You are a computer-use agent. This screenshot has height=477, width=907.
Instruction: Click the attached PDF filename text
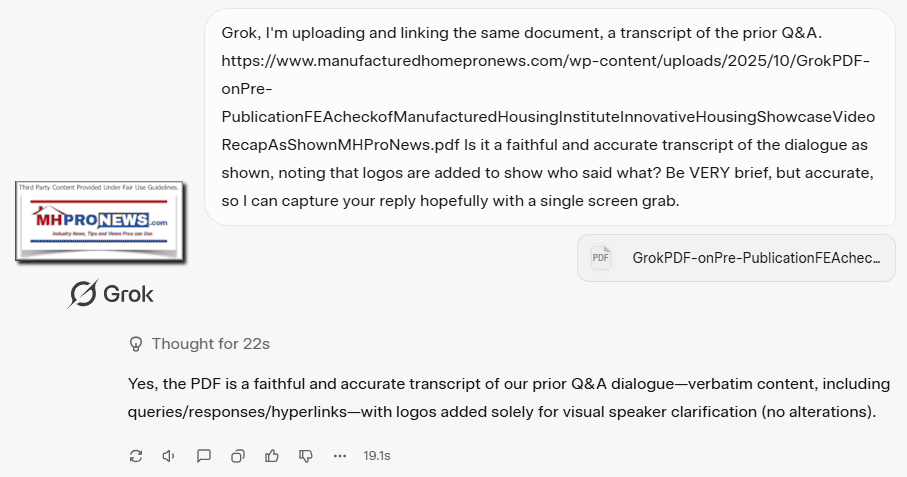[x=756, y=258]
